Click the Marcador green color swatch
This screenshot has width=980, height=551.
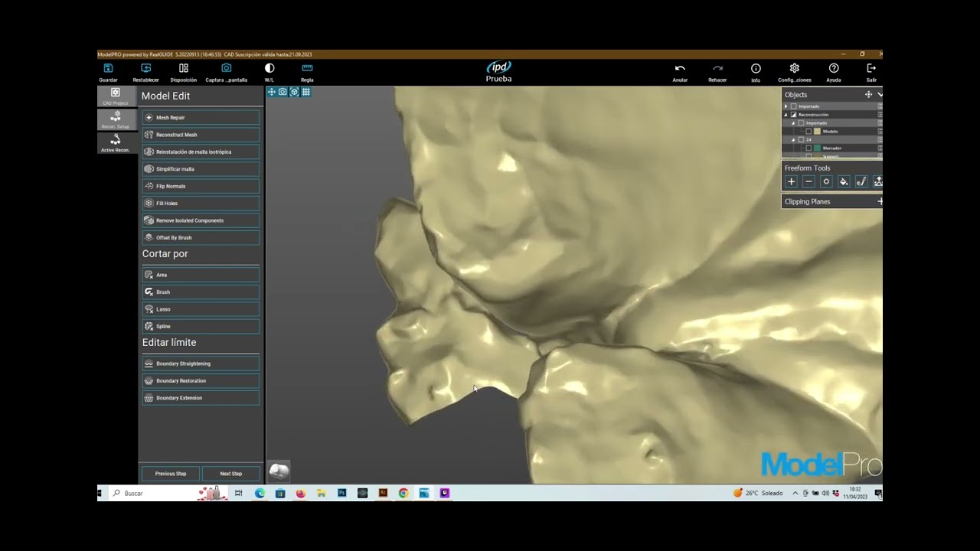point(817,148)
